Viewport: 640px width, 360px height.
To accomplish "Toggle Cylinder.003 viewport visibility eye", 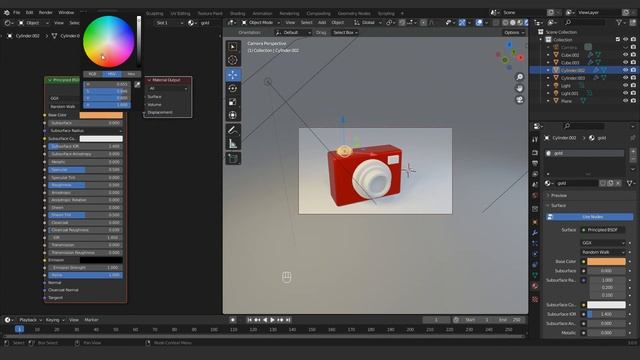I will tap(625, 78).
